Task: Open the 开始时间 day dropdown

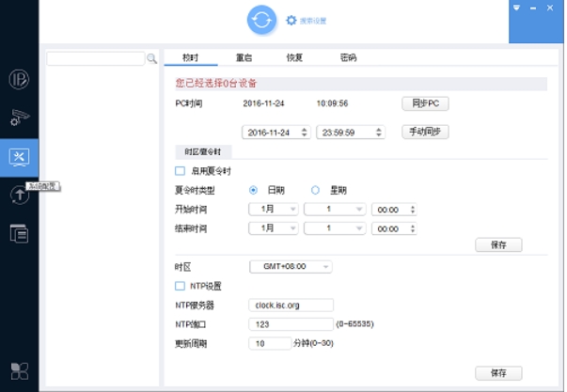Action: click(335, 209)
